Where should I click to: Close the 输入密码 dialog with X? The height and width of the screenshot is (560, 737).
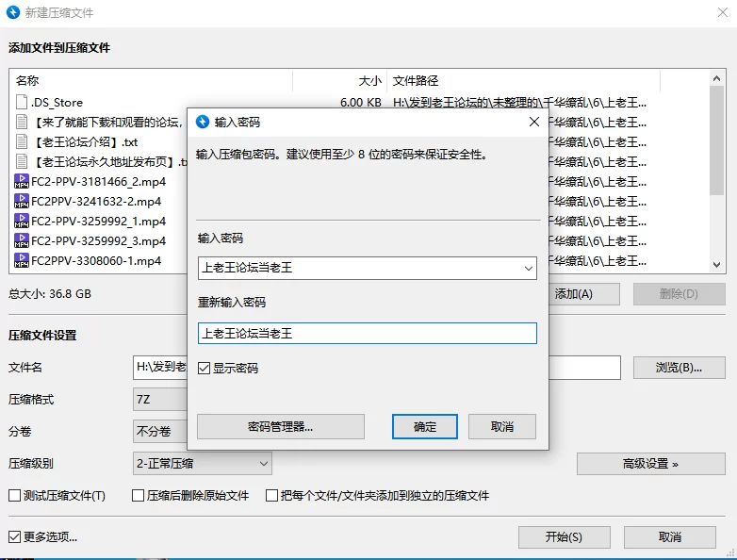coord(534,122)
